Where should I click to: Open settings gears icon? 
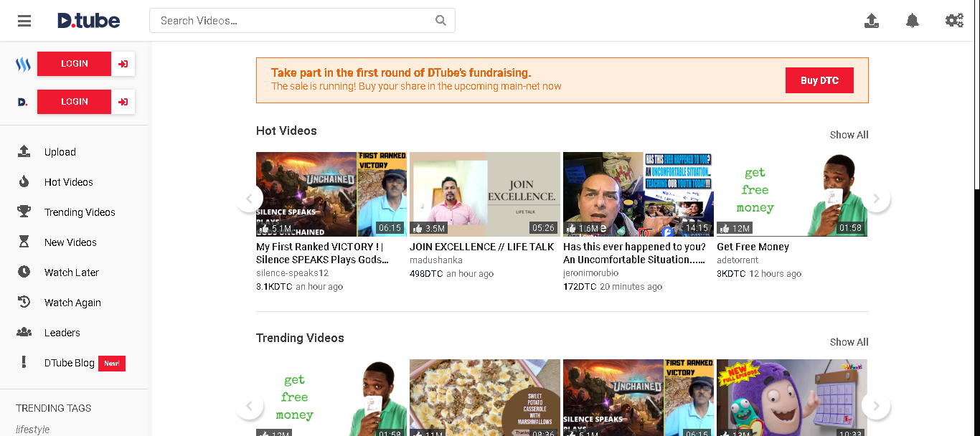point(954,21)
